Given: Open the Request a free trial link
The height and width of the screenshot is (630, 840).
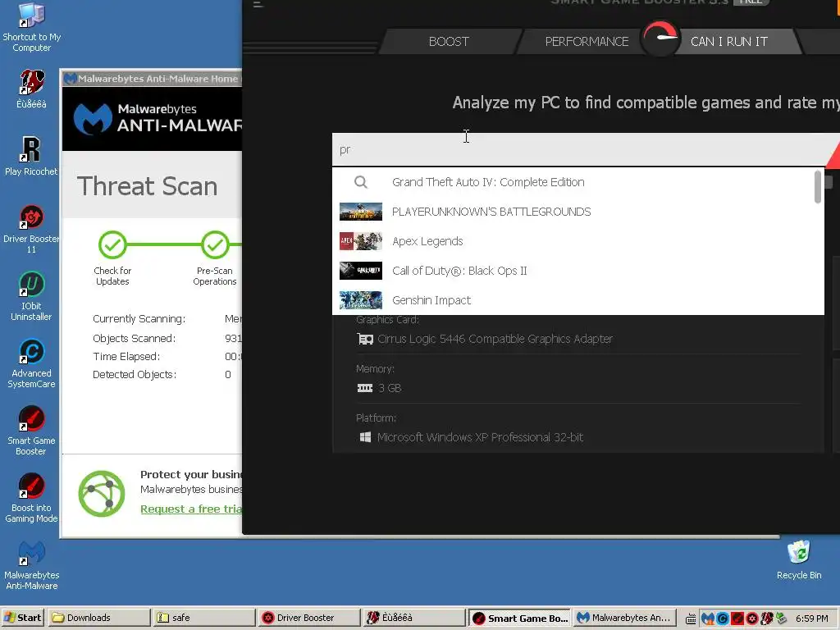Looking at the screenshot, I should [191, 509].
